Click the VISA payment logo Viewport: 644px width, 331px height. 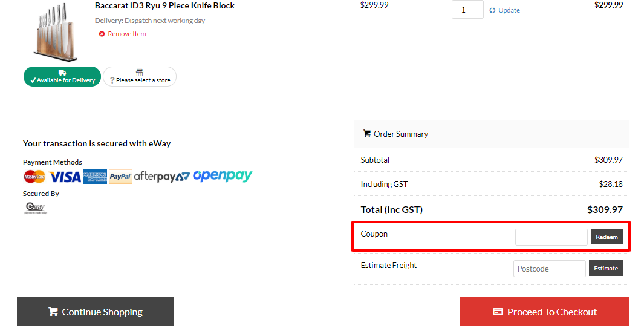click(65, 177)
